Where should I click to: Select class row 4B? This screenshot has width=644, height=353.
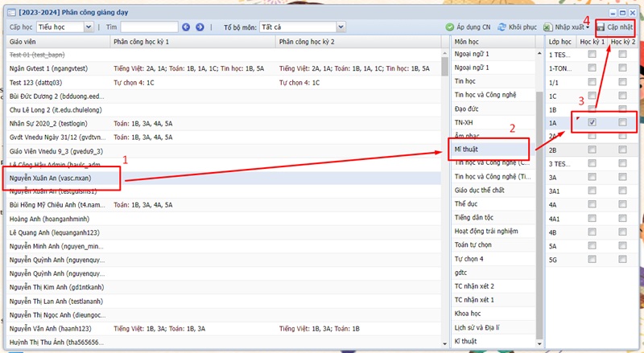[592, 232]
